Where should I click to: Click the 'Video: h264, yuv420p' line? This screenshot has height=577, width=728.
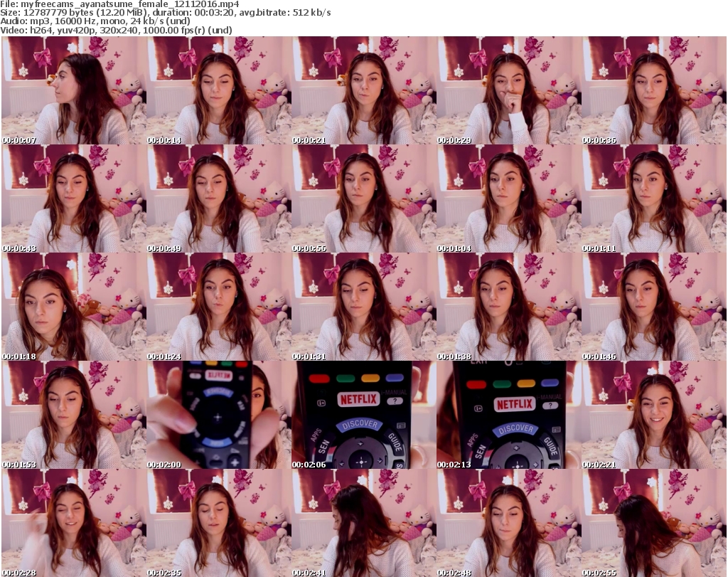[116, 30]
